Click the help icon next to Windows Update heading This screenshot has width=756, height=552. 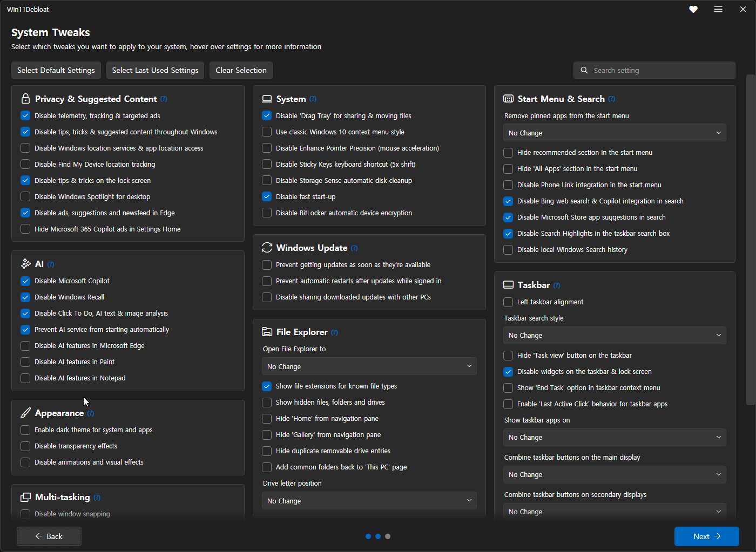[x=354, y=248]
